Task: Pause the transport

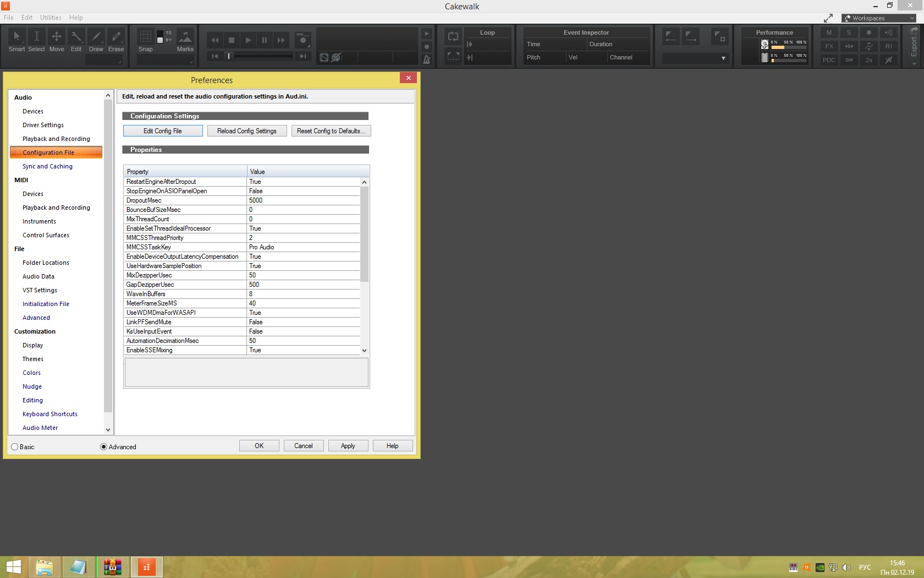Action: [x=265, y=40]
